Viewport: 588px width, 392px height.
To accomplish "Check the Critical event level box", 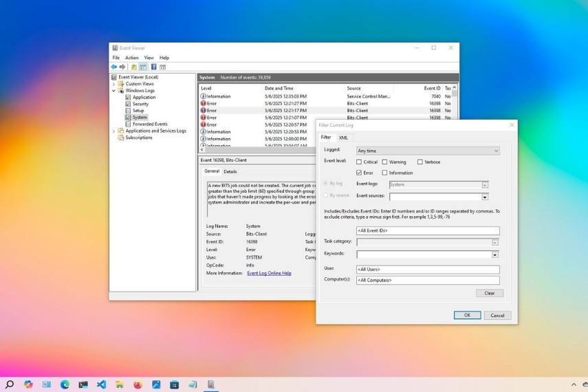I will [359, 162].
